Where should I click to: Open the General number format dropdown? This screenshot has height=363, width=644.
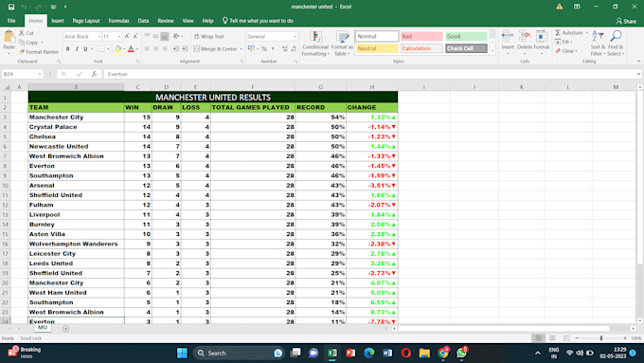click(x=295, y=37)
